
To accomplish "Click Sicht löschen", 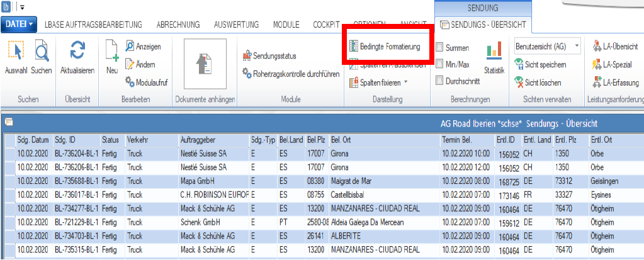I will click(x=538, y=82).
